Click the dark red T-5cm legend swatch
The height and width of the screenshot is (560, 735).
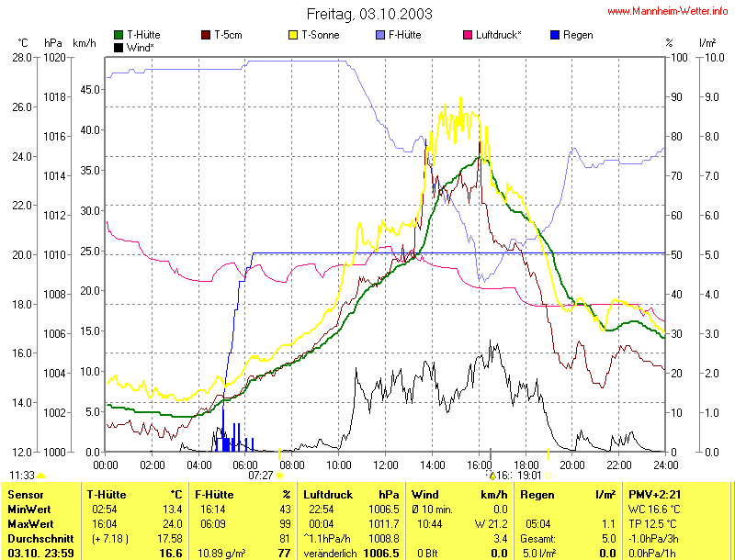click(x=206, y=35)
